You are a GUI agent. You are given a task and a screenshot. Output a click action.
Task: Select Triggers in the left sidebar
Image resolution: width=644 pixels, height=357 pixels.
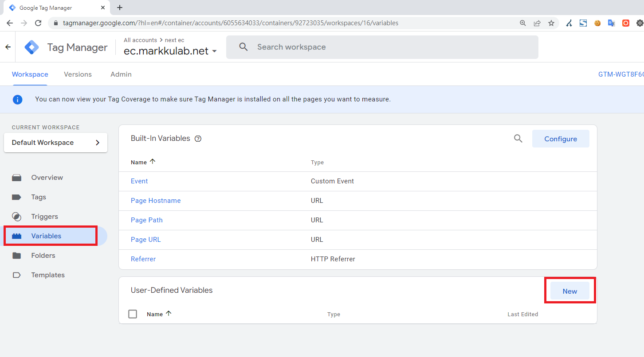(44, 217)
